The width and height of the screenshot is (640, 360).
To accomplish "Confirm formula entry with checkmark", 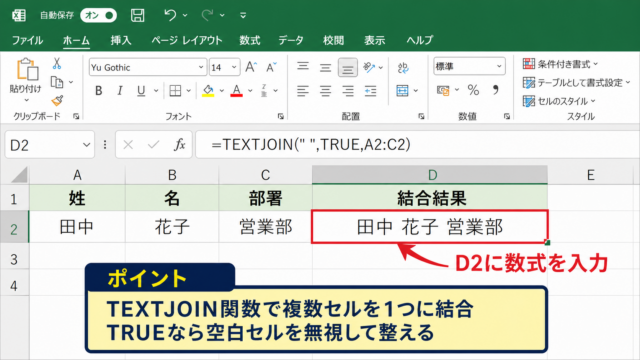I will [154, 145].
